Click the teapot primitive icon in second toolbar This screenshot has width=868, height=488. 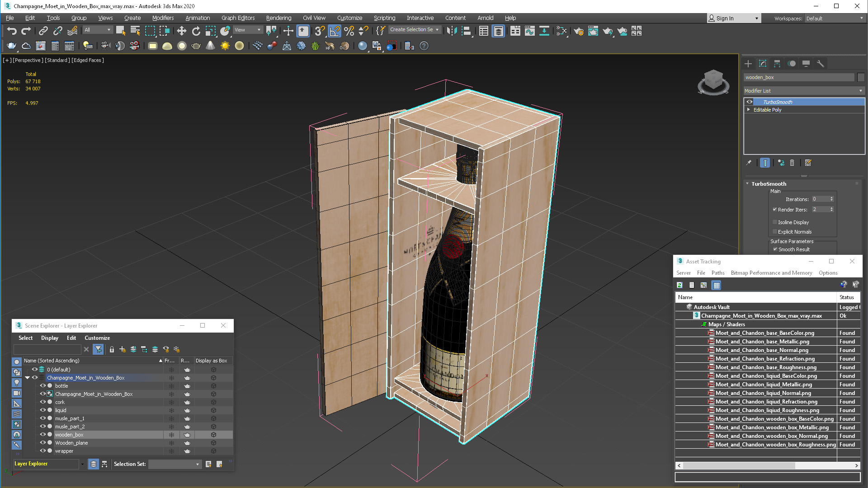tap(196, 46)
